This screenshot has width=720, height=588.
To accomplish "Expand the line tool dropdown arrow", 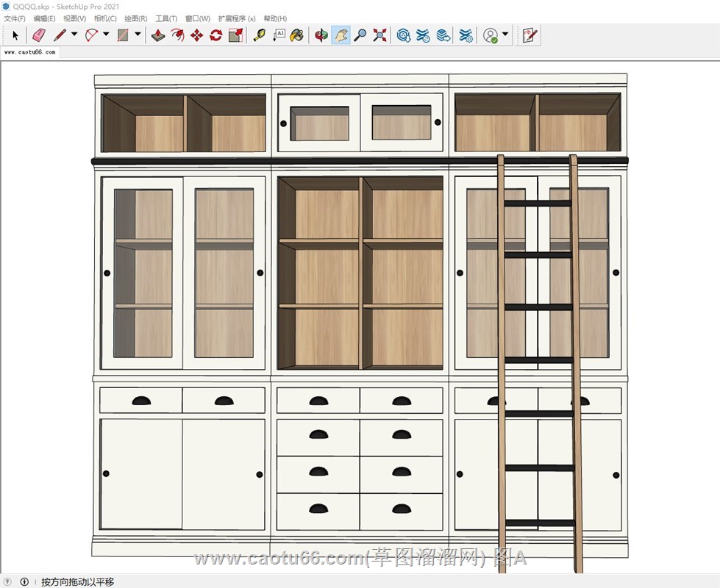I will (x=74, y=35).
